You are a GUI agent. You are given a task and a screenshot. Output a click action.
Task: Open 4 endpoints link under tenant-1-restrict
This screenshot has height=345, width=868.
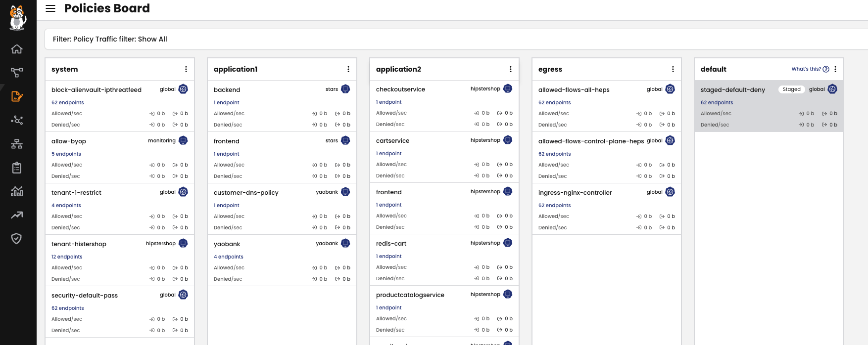(66, 206)
